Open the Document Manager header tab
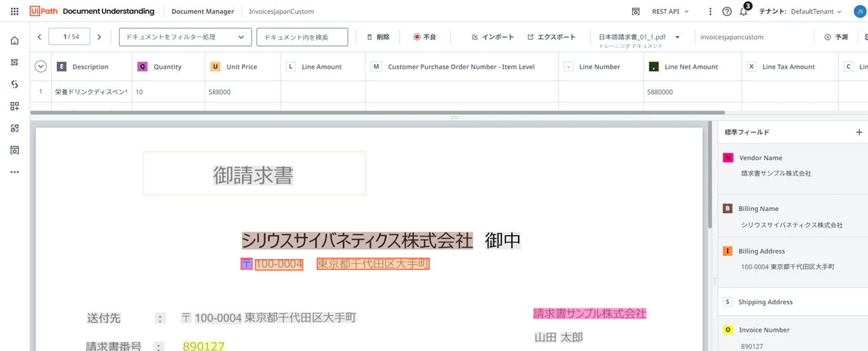 [202, 11]
